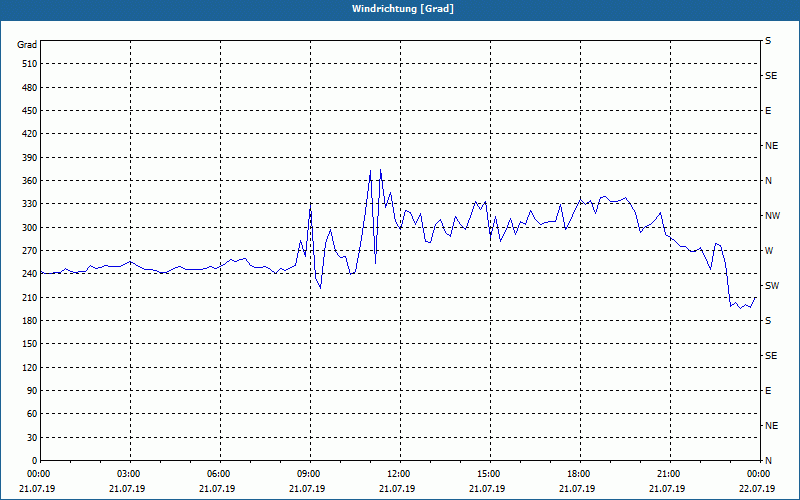Image resolution: width=800 pixels, height=500 pixels.
Task: Select the 120 y-axis value
Action: 30,367
